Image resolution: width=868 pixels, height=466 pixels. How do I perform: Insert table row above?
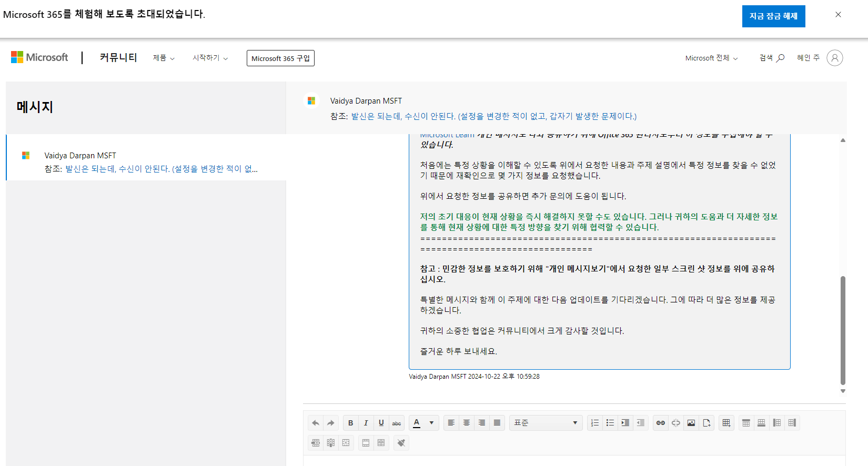[x=746, y=423]
